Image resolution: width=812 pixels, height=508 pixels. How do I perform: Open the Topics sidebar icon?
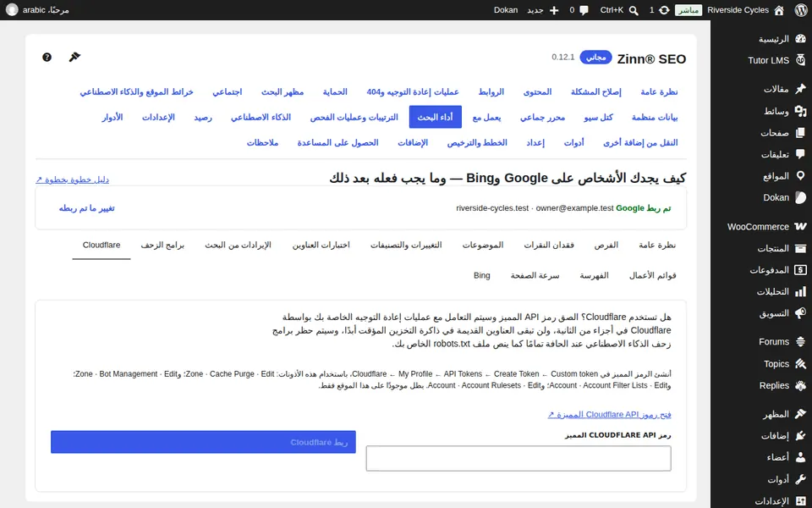(x=801, y=364)
